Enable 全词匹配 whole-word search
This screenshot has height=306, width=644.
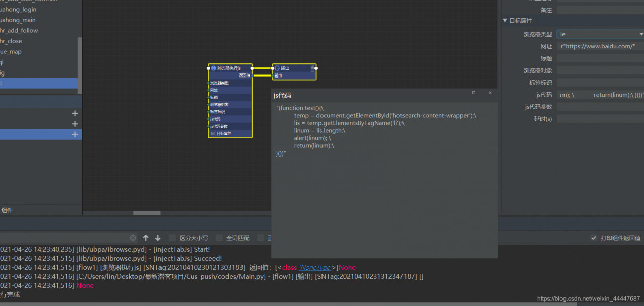(x=219, y=238)
